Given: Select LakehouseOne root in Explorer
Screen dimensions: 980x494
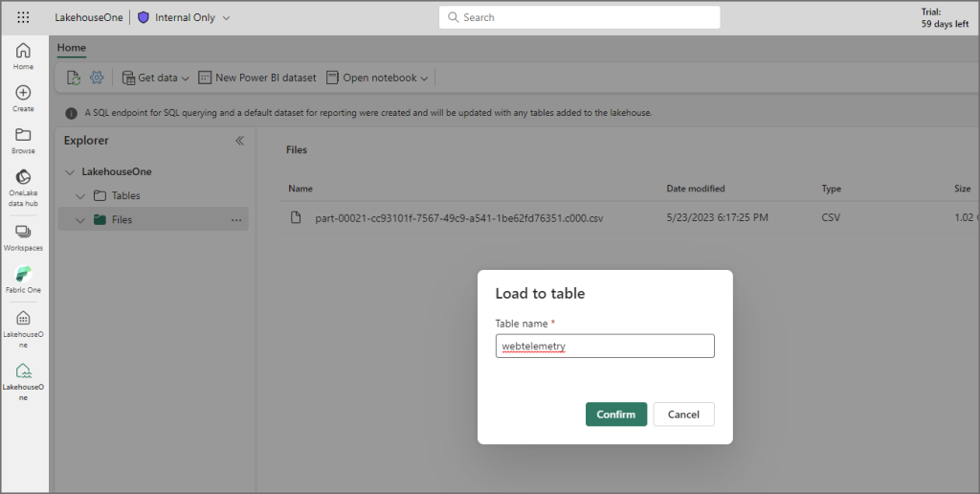Looking at the screenshot, I should click(x=116, y=171).
